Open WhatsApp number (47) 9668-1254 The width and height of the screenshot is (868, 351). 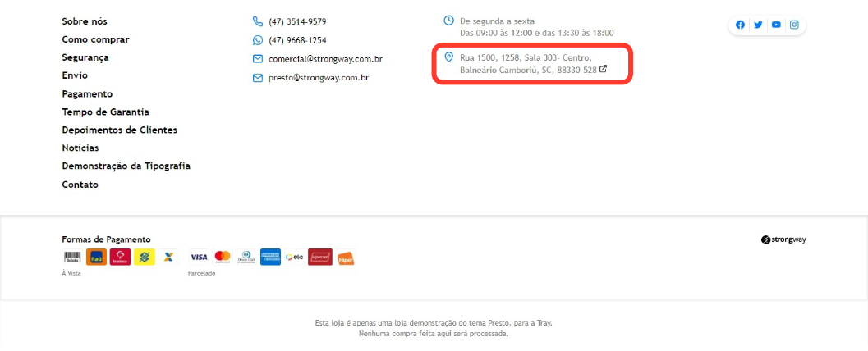click(x=297, y=41)
